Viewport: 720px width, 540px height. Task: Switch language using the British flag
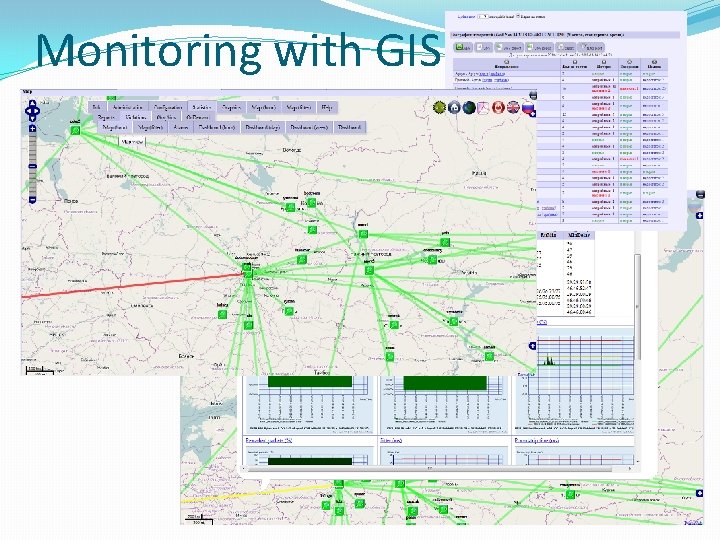coord(513,107)
